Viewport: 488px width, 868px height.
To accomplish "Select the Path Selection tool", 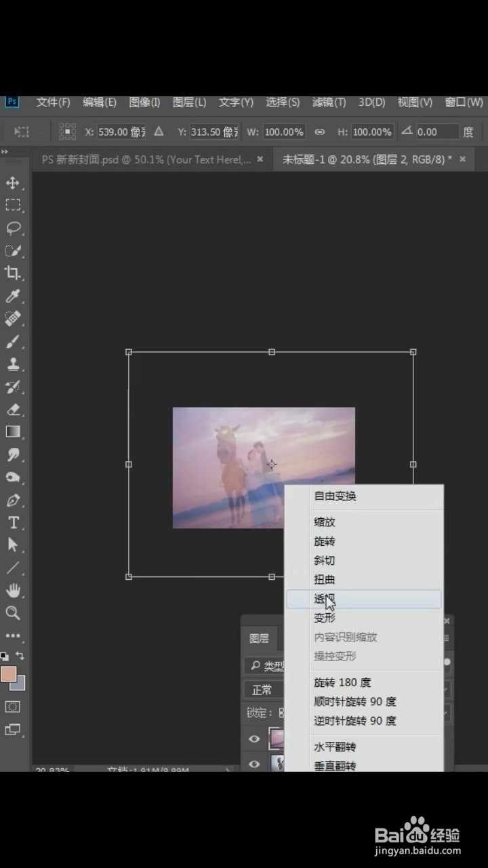I will point(13,545).
